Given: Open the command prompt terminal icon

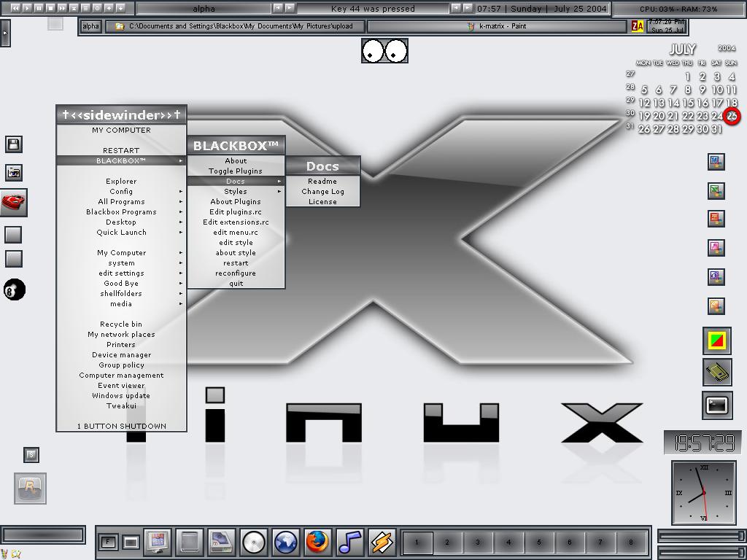Looking at the screenshot, I should tap(717, 405).
